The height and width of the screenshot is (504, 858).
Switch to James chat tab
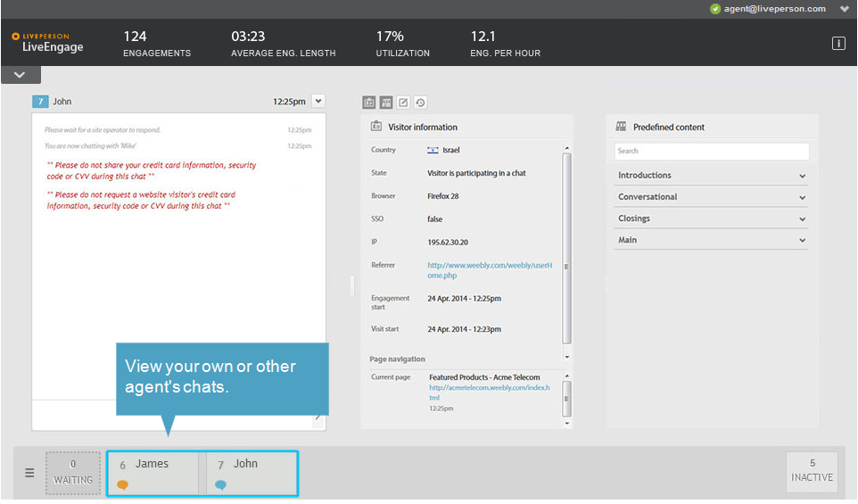pos(153,474)
